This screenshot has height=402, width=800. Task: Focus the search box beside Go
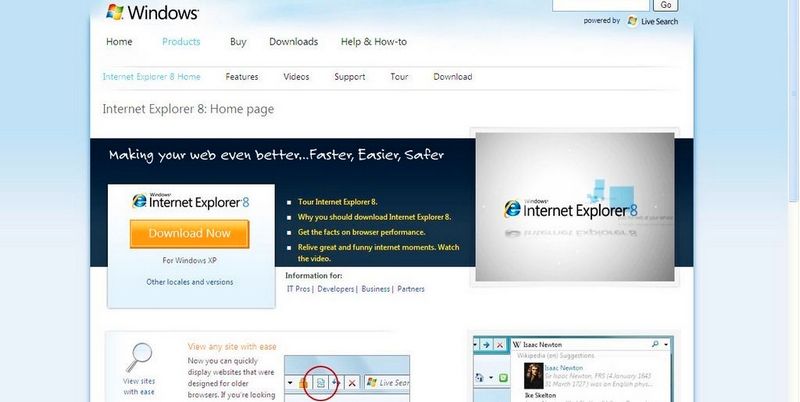[x=601, y=5]
